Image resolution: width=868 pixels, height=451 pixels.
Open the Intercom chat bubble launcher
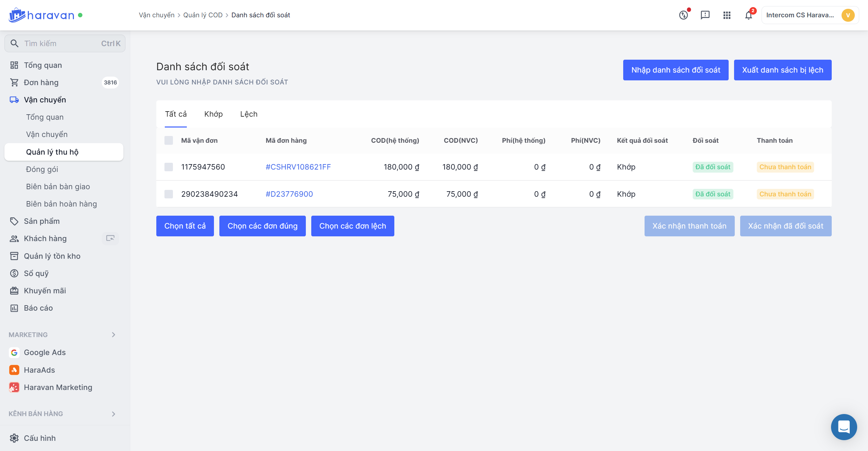point(844,427)
